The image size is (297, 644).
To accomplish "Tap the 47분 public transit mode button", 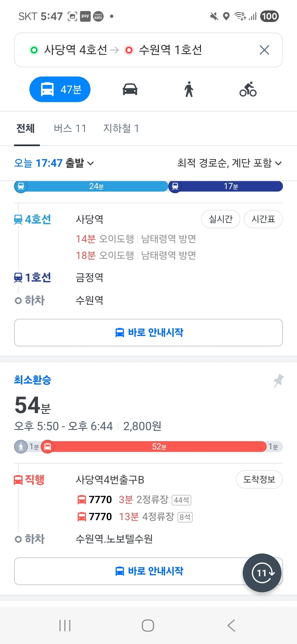I will pos(60,89).
